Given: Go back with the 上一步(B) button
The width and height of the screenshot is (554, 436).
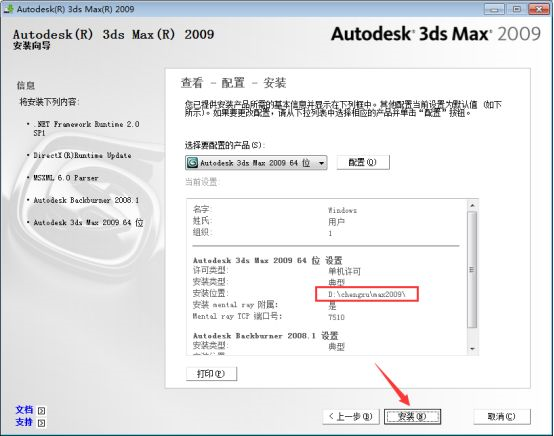Looking at the screenshot, I should click(x=350, y=417).
